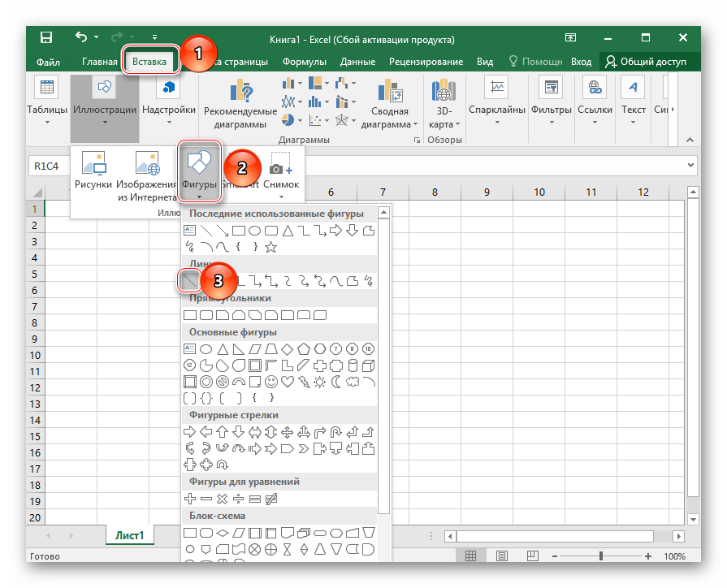Select row header 10
The image size is (727, 588).
click(x=35, y=355)
